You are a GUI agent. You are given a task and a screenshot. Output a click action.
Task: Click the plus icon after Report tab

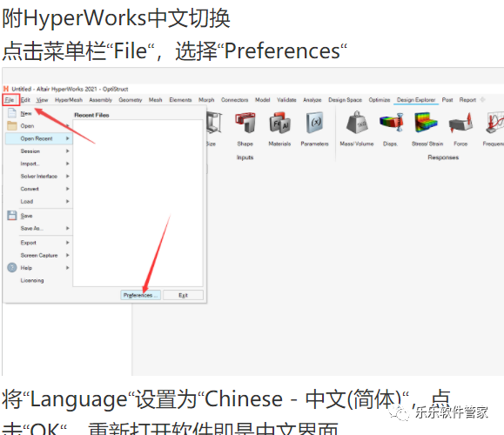482,100
